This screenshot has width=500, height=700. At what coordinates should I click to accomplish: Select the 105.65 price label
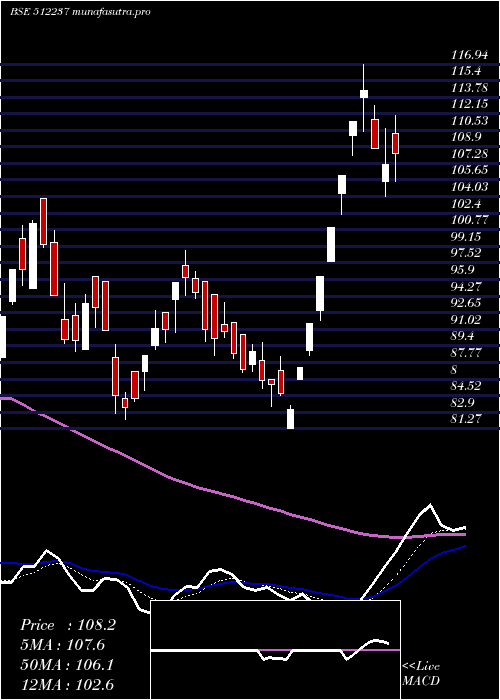469,170
